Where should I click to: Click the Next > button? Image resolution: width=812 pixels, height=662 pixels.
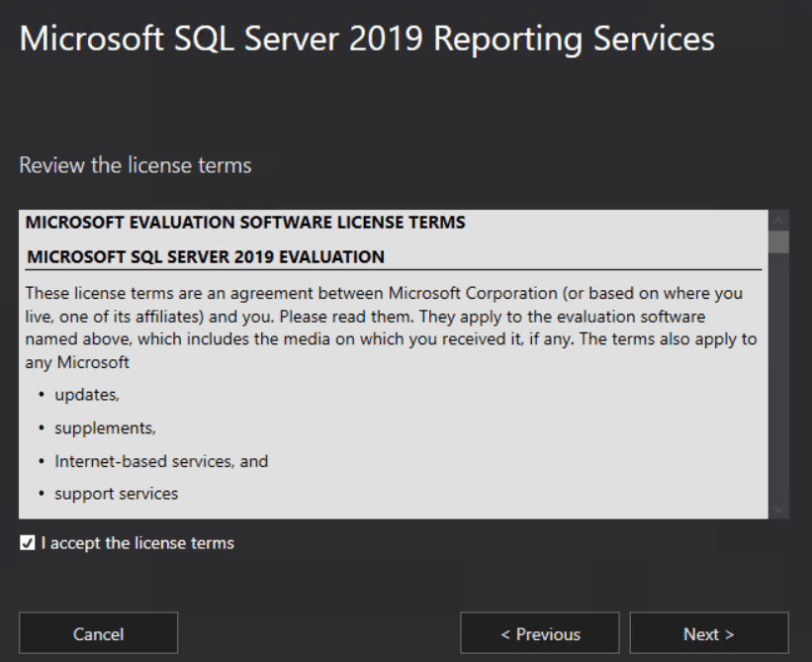click(x=709, y=633)
